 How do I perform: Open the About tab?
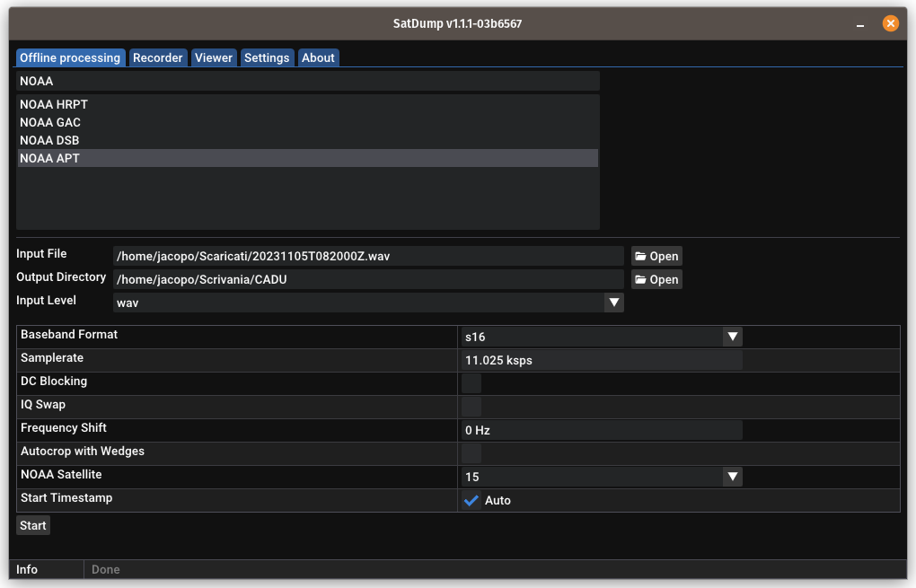pyautogui.click(x=319, y=57)
